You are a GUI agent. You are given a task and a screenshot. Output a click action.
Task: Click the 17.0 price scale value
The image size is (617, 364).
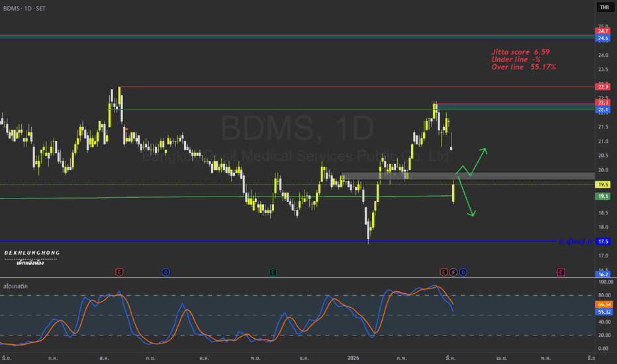(x=603, y=255)
